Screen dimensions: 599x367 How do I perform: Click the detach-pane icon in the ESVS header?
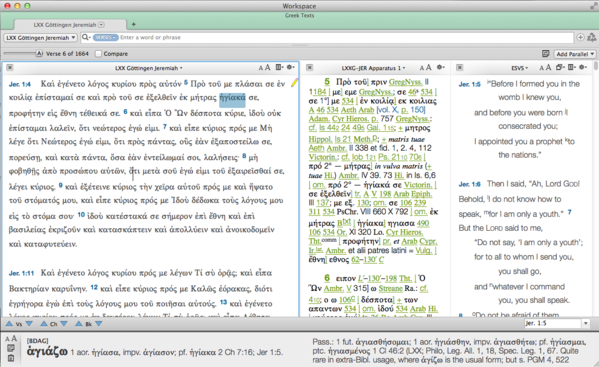(x=560, y=67)
